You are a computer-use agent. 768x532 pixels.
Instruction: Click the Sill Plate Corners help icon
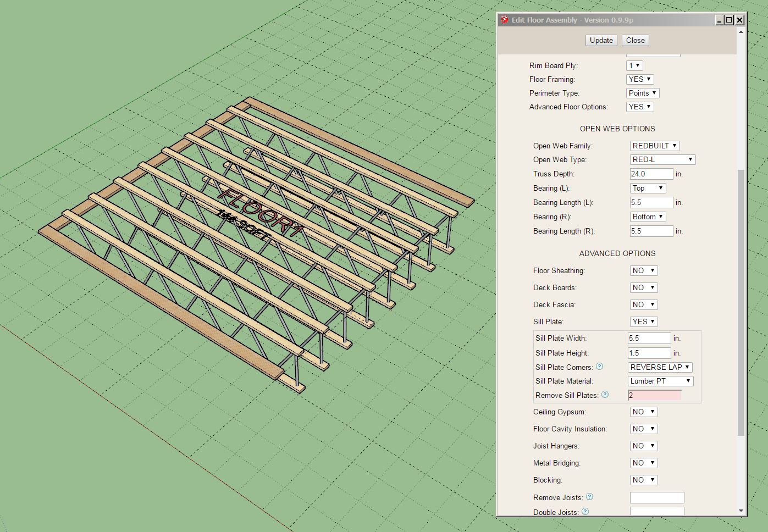[600, 367]
